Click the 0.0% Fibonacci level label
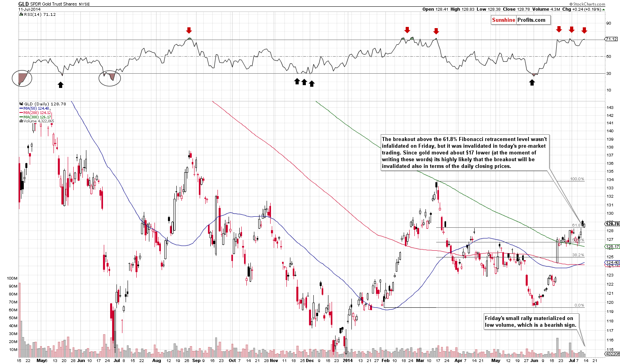Viewport: 620px width, 364px height. click(579, 305)
